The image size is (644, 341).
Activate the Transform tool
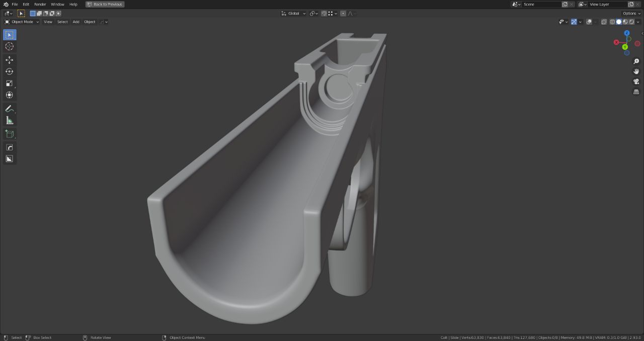[10, 95]
